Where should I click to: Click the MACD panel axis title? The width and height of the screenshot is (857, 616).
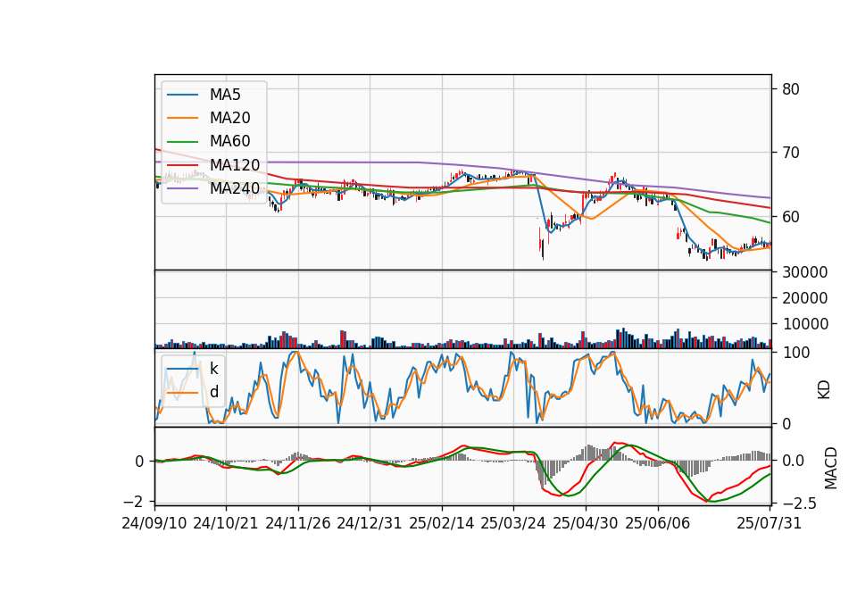pos(831,468)
